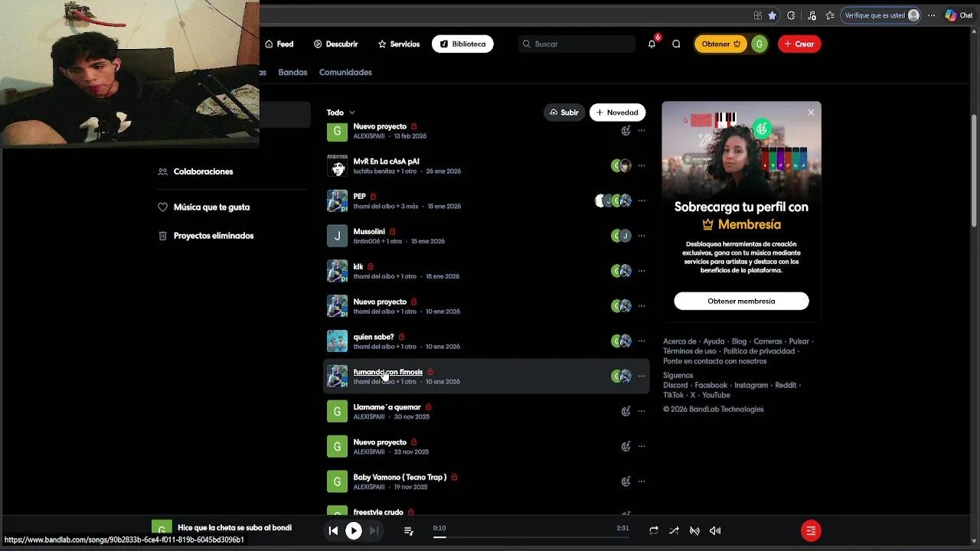Open more options for Llamame´a quemar
The width and height of the screenshot is (980, 551).
click(x=642, y=411)
